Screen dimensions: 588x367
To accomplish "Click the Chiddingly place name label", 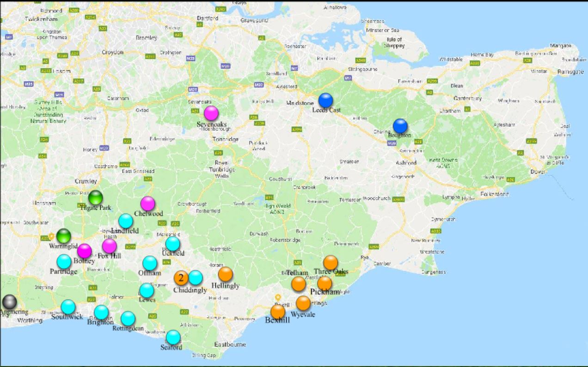I will point(190,290).
